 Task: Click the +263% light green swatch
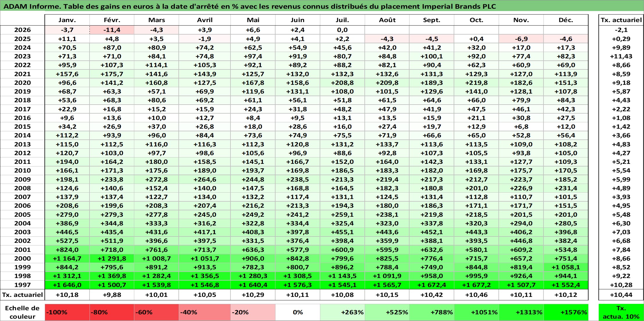pos(342,312)
